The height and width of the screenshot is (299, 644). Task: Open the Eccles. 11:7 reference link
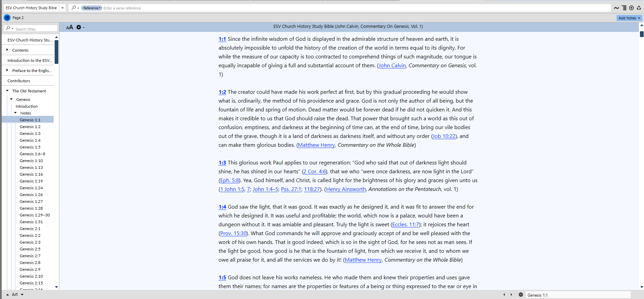tap(406, 225)
